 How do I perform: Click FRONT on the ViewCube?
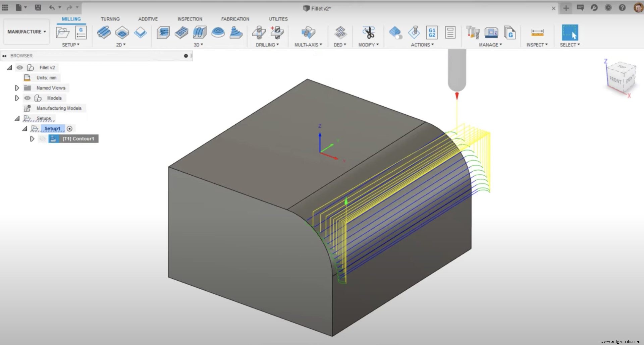[615, 80]
